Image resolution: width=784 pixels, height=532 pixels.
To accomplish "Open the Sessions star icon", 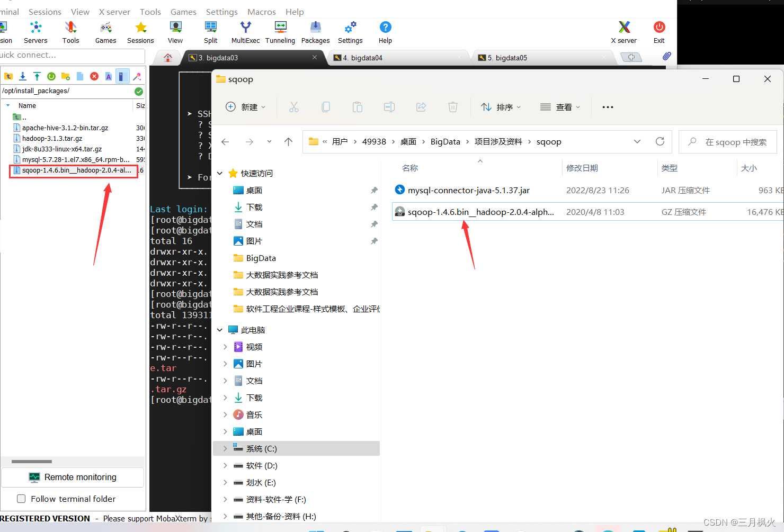I will click(x=140, y=32).
